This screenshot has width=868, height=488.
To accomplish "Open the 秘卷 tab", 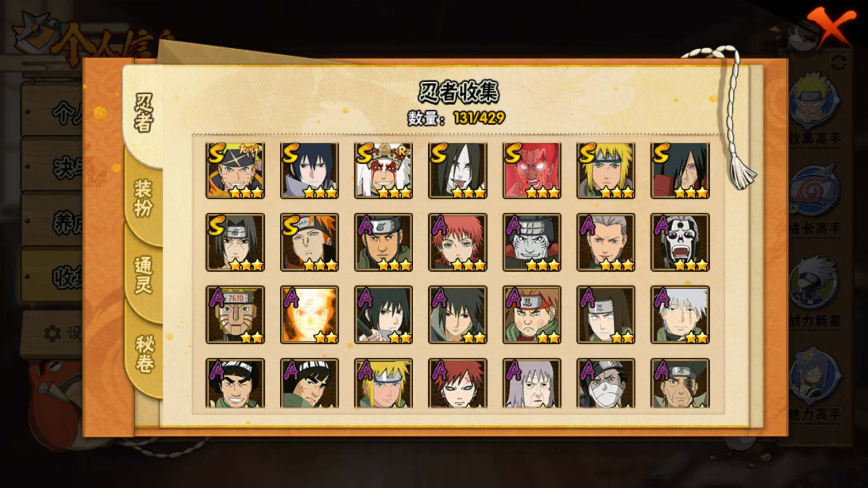I will [x=144, y=354].
